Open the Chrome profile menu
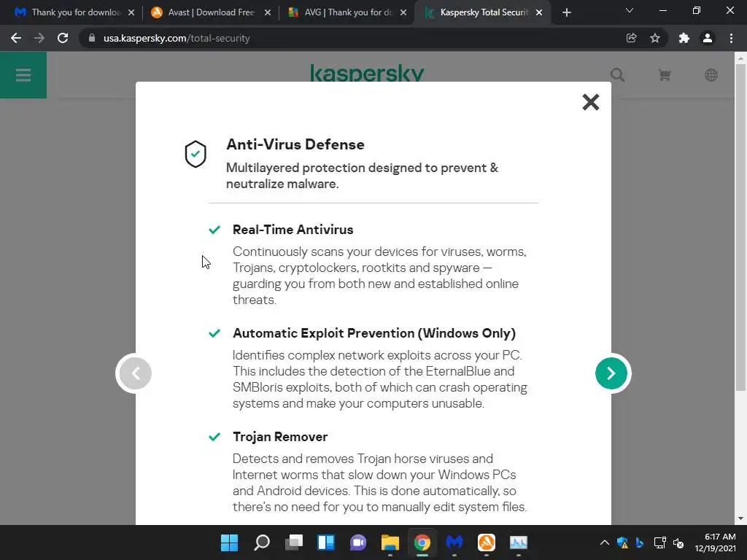 (708, 38)
